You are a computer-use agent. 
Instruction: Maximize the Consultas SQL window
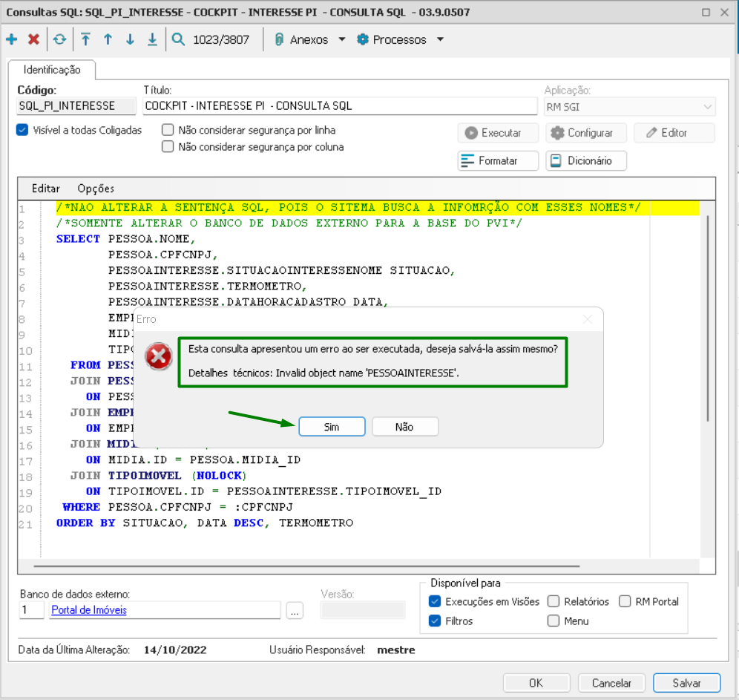tap(706, 13)
